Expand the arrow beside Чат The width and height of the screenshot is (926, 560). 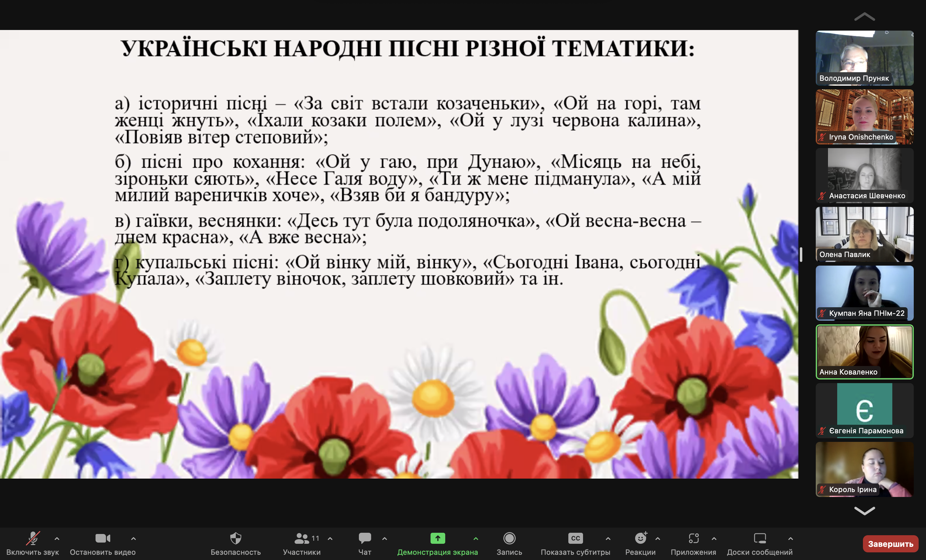[x=385, y=539]
